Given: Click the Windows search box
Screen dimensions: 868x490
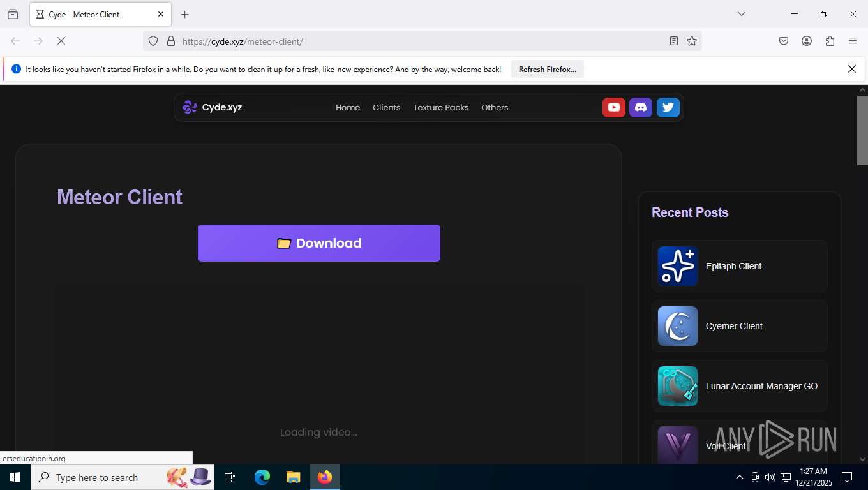Looking at the screenshot, I should 123,477.
